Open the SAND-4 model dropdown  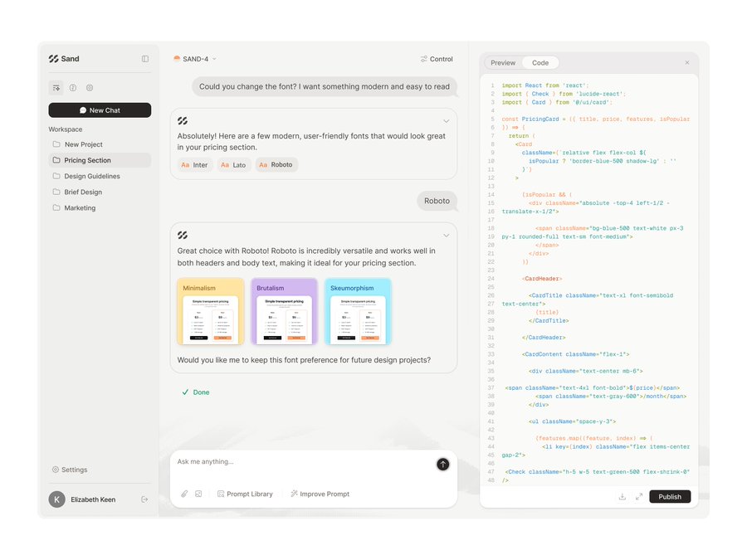[x=195, y=59]
